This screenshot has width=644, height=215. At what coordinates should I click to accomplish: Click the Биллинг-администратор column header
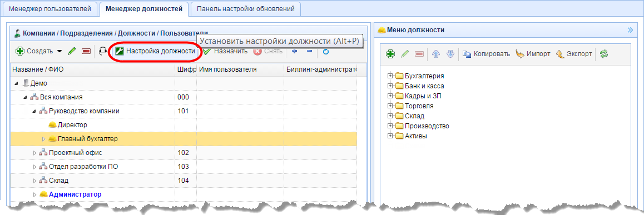(320, 69)
